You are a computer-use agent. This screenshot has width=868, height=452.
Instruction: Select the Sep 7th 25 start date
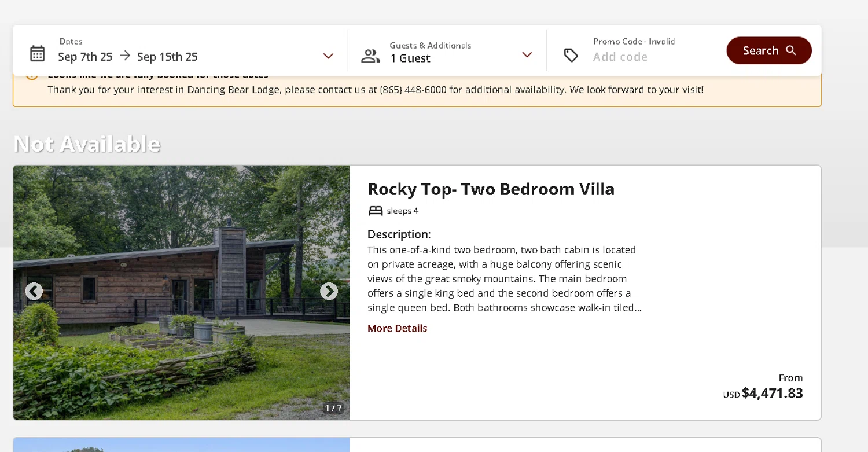tap(85, 57)
